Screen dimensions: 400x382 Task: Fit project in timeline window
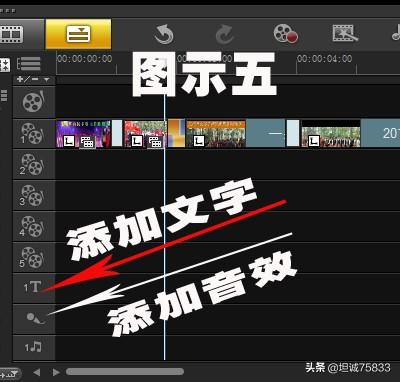tap(5, 65)
